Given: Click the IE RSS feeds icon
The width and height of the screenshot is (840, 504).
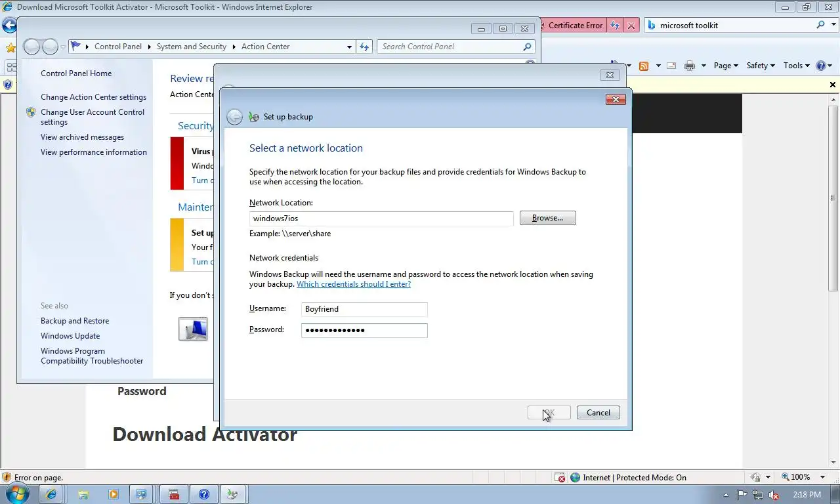Looking at the screenshot, I should coord(644,66).
